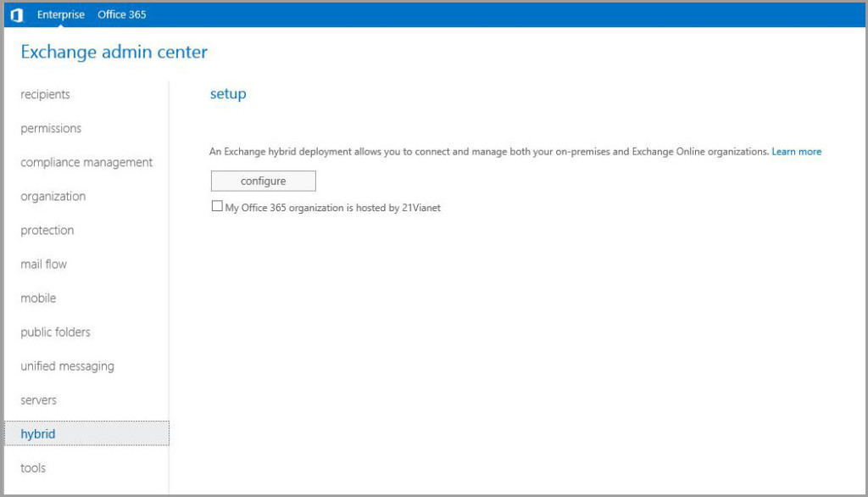
Task: Go to the protection section
Action: 47,230
